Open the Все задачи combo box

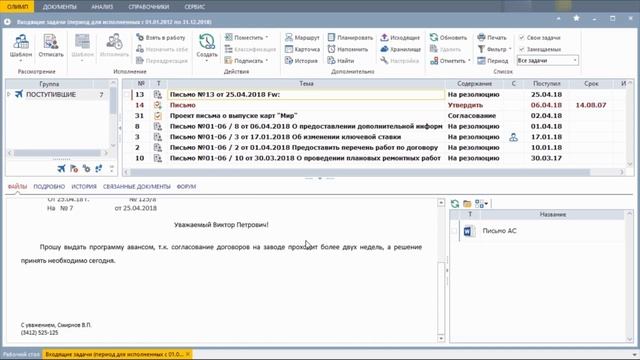pyautogui.click(x=547, y=60)
